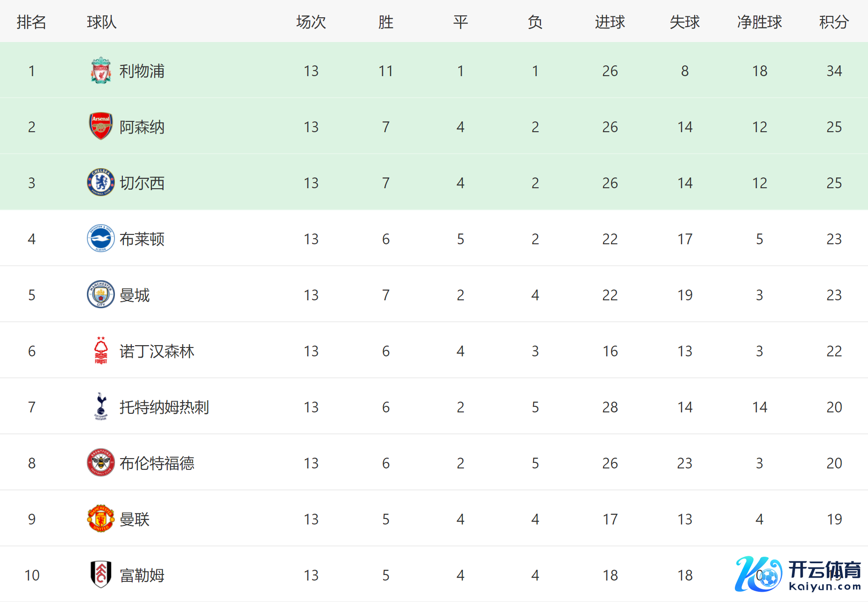
Task: Click the Nottingham Forest crest icon
Action: pyautogui.click(x=100, y=350)
